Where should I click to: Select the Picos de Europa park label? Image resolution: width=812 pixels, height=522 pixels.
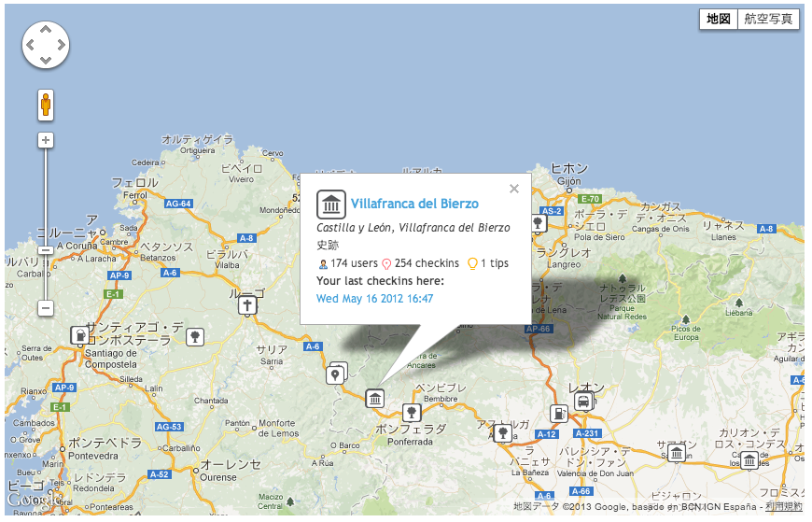pyautogui.click(x=686, y=332)
